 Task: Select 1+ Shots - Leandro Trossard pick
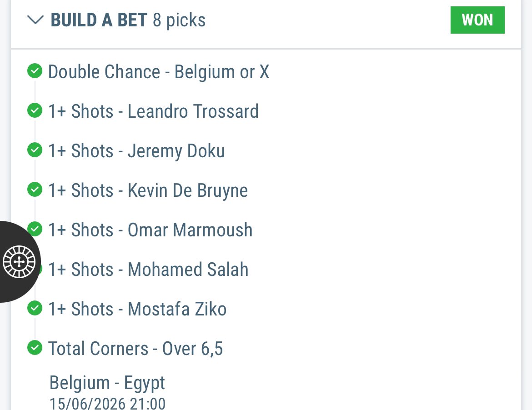point(153,111)
